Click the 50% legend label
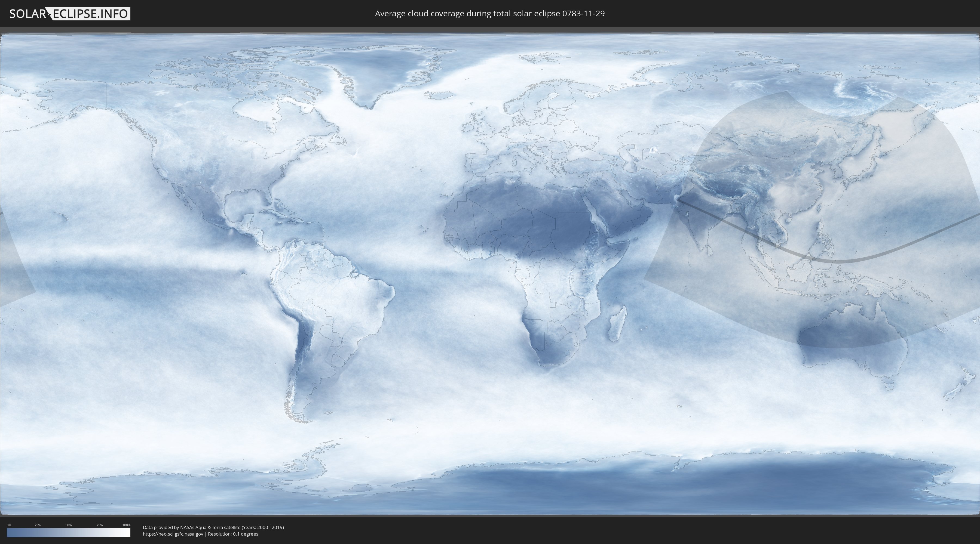This screenshot has width=980, height=544. pos(69,525)
